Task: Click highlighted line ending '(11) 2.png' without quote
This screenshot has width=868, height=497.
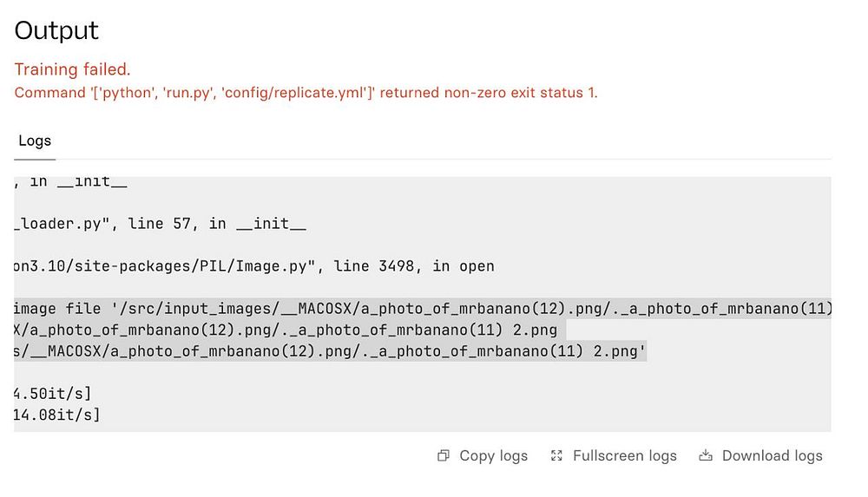Action: pos(289,330)
